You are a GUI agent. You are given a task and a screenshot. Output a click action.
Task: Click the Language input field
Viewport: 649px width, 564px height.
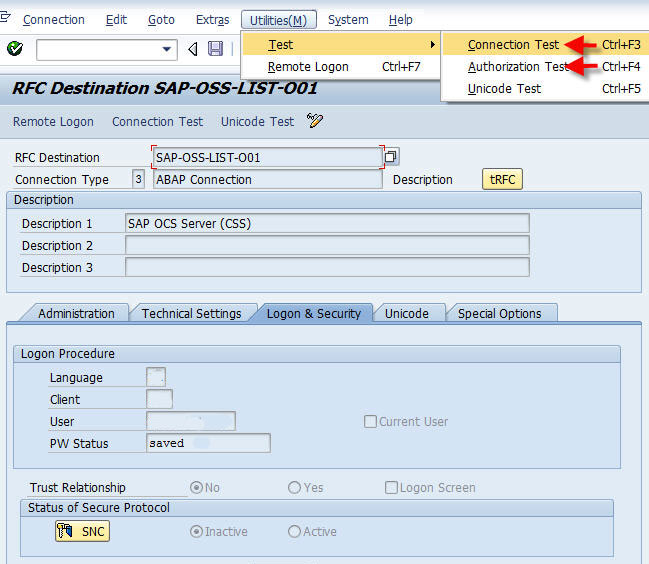(x=156, y=377)
